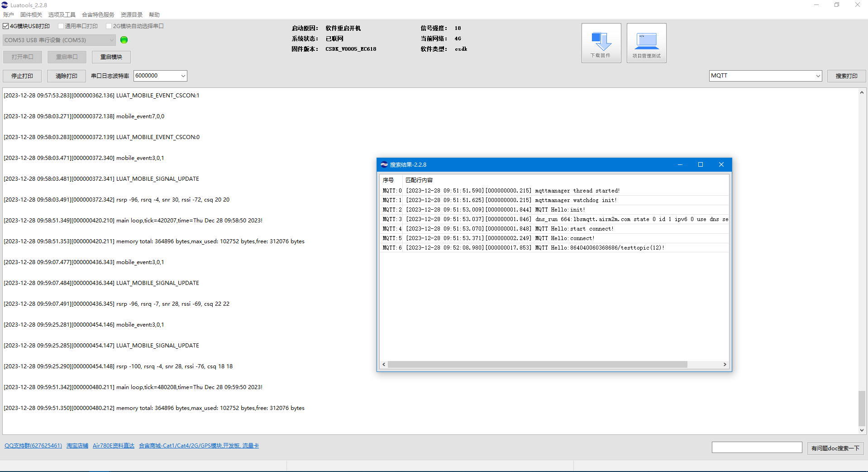Click log line mobile_event:7,0,0

pyautogui.click(x=84, y=116)
